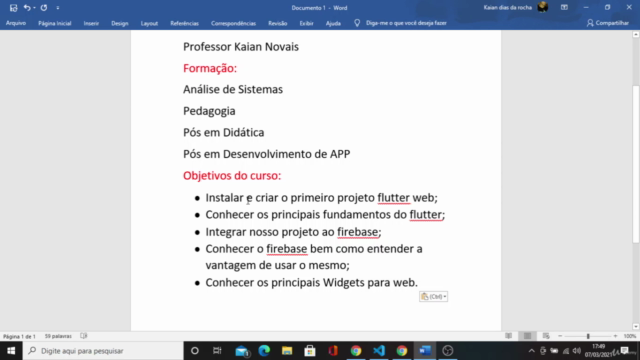
Task: Select Print Layout view icon
Action: 527,336
